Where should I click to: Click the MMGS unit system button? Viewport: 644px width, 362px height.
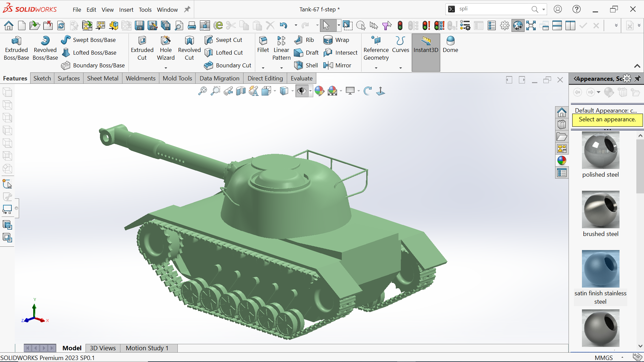[x=603, y=358]
